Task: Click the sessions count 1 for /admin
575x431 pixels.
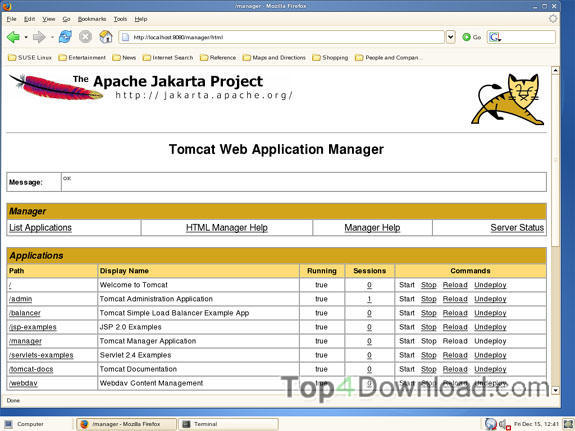Action: click(369, 299)
